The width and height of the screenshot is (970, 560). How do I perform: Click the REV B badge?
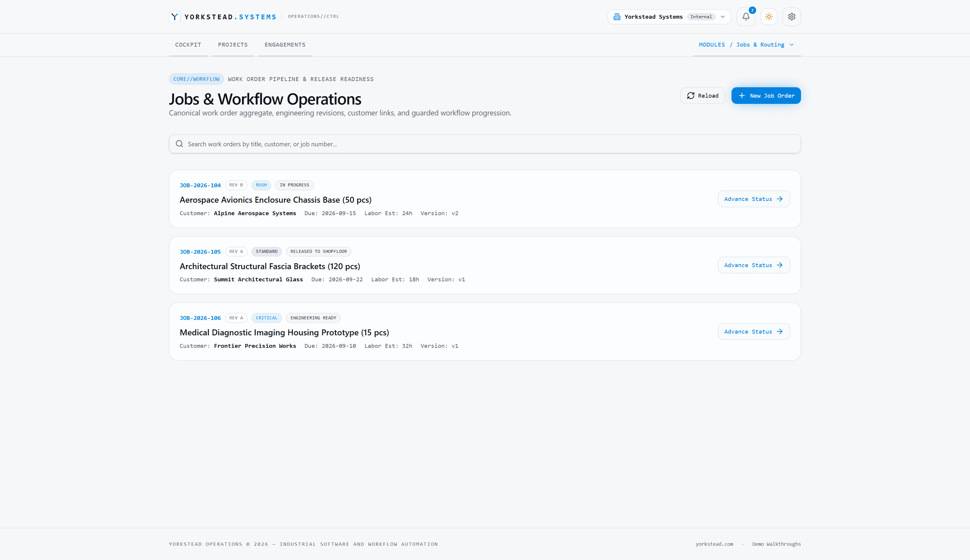[x=236, y=185]
